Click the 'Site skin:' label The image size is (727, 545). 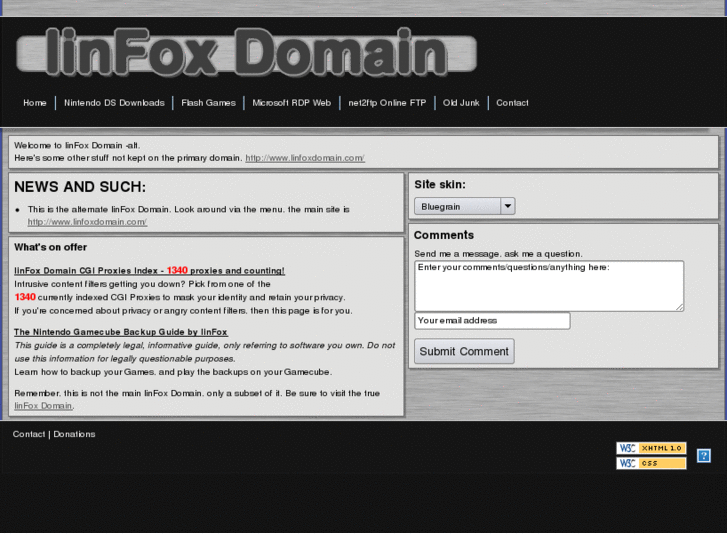[440, 185]
